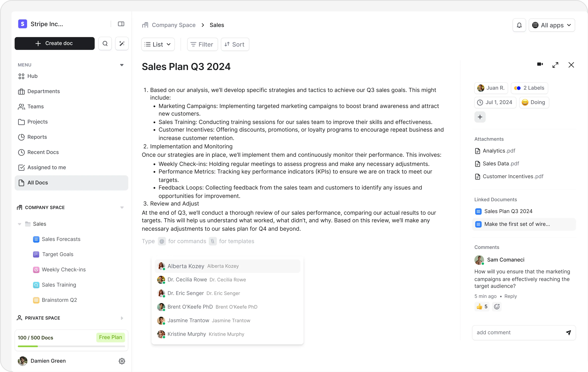
Task: Toggle the sidebar panel collapse icon
Action: (121, 24)
